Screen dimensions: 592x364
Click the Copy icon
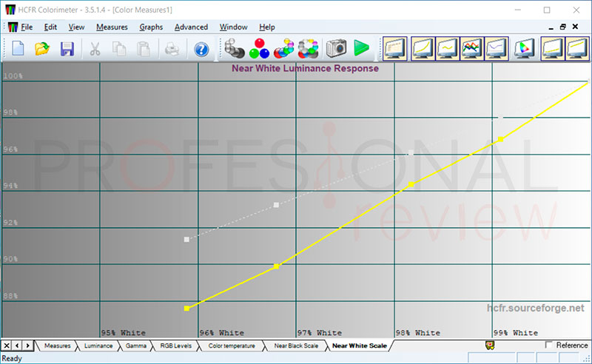pos(119,49)
